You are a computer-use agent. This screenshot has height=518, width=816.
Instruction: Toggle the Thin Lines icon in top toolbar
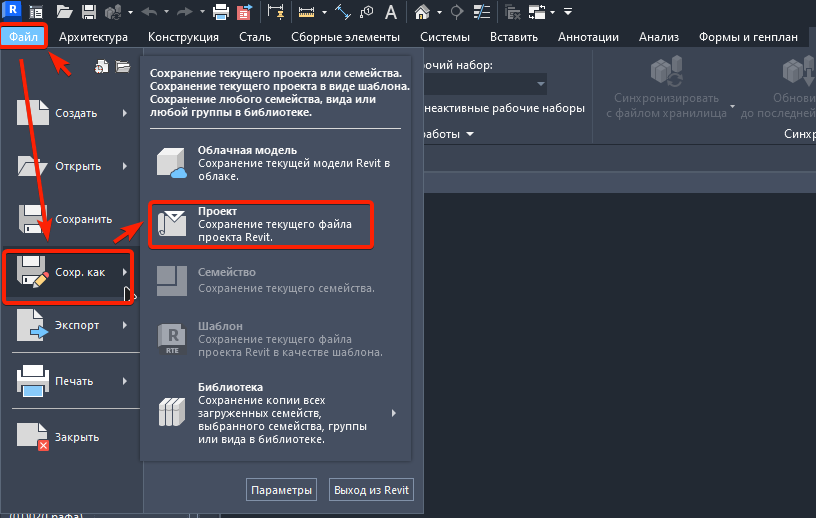coord(481,11)
